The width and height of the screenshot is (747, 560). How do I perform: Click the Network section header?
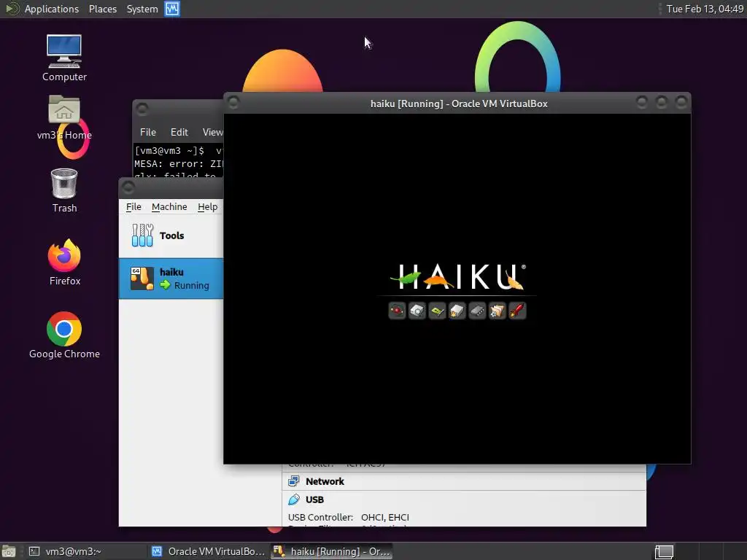325,481
